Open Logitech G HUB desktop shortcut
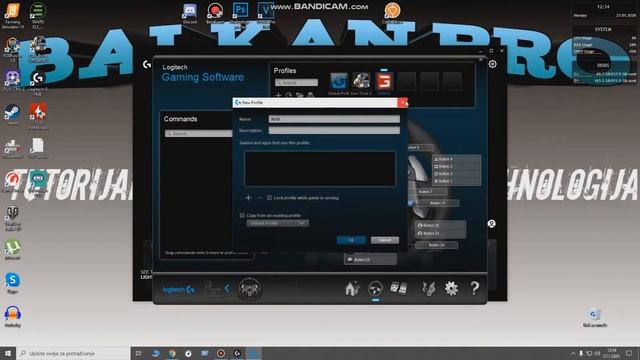 pos(38,83)
